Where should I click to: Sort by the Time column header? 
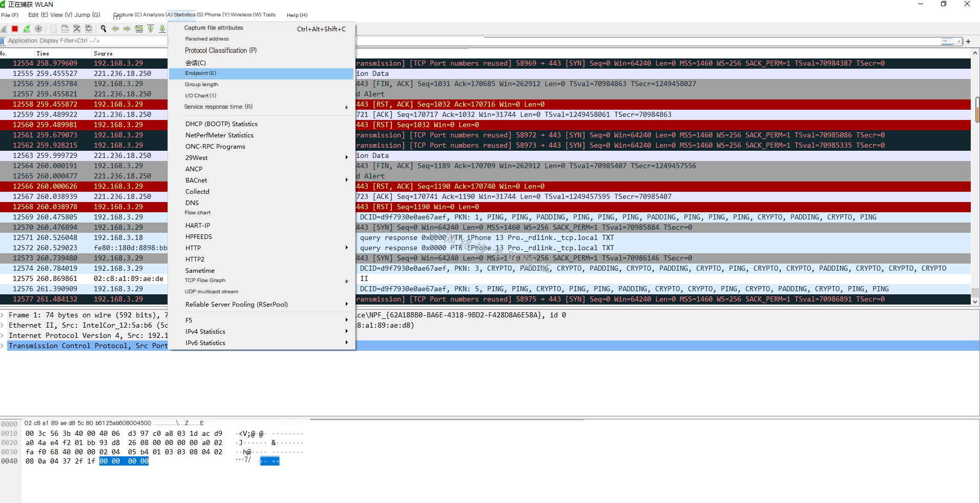pos(63,53)
